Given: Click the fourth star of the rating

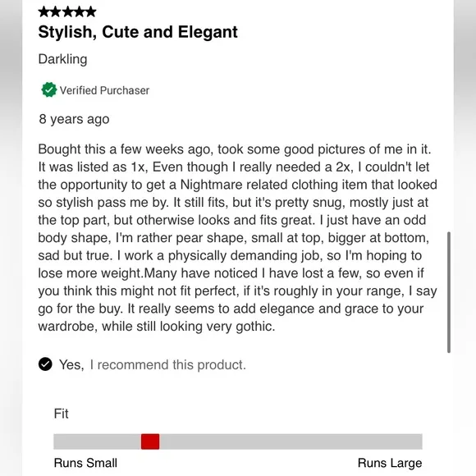Looking at the screenshot, I should click(x=79, y=11).
